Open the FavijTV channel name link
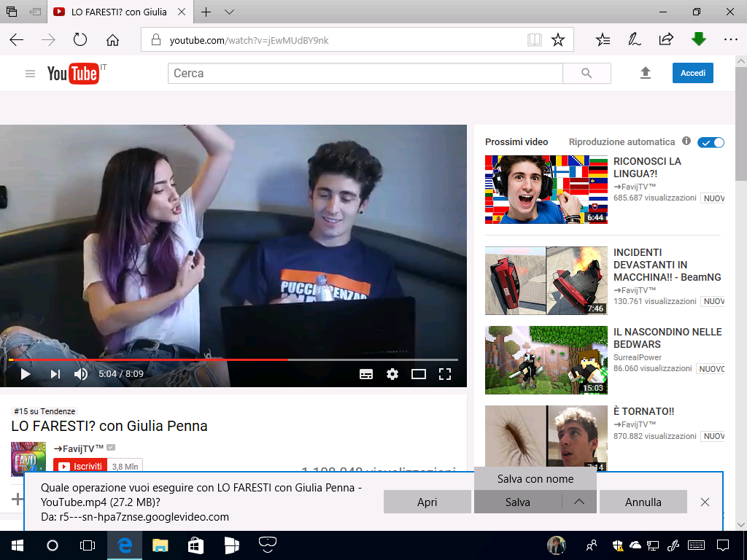 79,448
